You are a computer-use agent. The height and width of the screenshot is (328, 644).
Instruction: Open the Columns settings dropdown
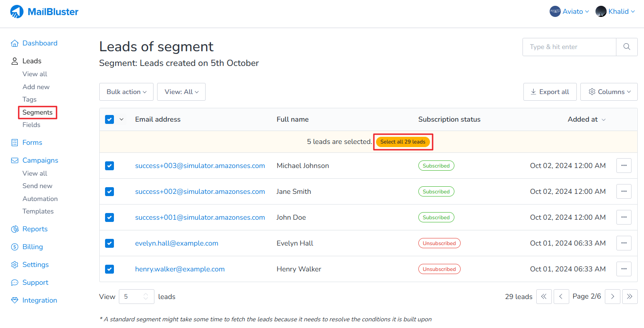coord(609,92)
